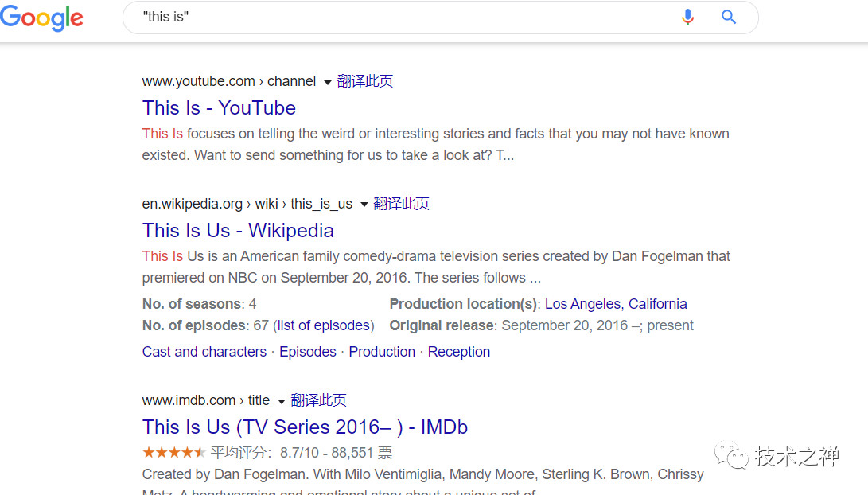This screenshot has width=868, height=495.
Task: Open "This Is Us - Wikipedia" result
Action: tap(238, 230)
